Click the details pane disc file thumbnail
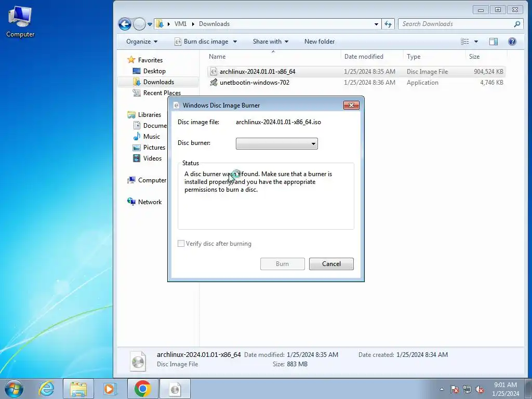Viewport: 532px width, 399px height. 138,361
